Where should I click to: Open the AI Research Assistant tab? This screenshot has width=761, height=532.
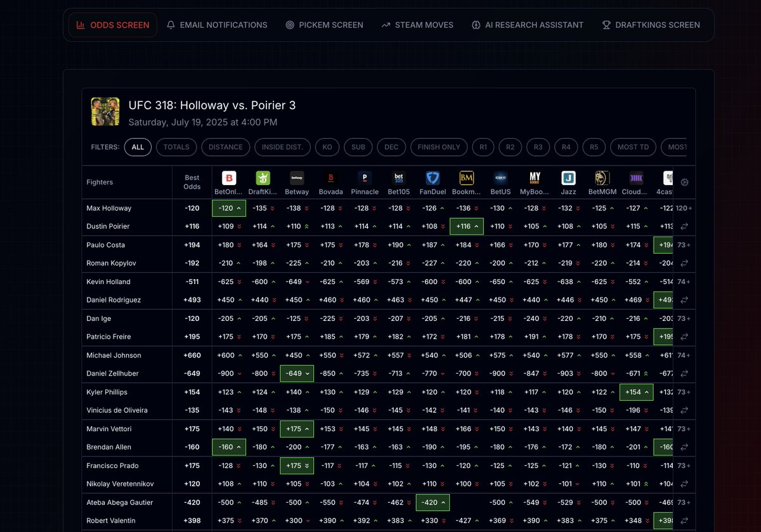[527, 25]
